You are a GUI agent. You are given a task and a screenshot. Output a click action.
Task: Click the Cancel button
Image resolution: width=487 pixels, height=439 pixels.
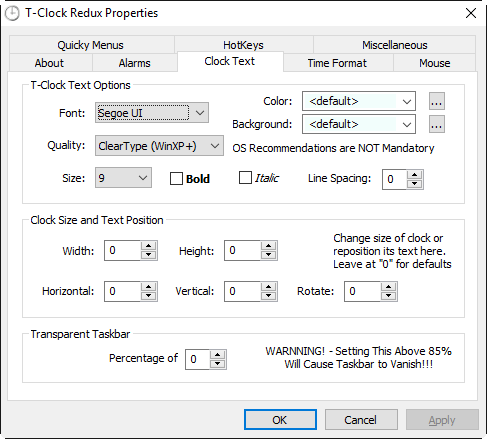pos(361,420)
